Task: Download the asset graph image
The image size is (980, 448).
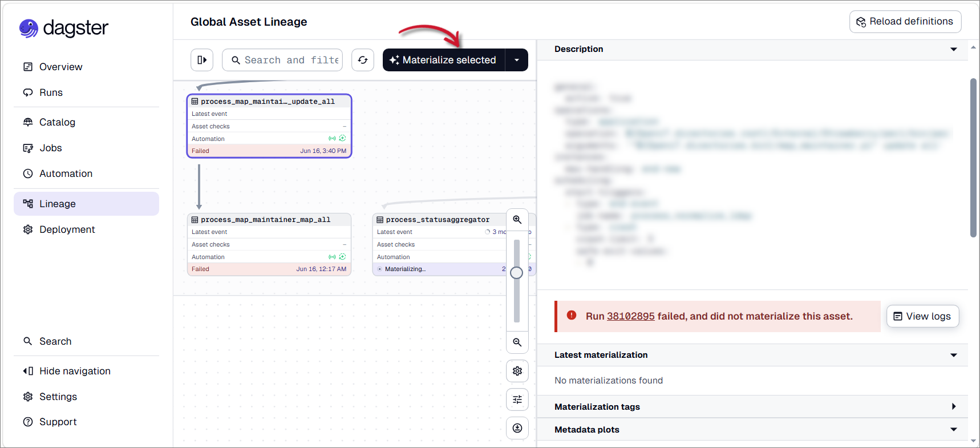Action: [x=517, y=428]
